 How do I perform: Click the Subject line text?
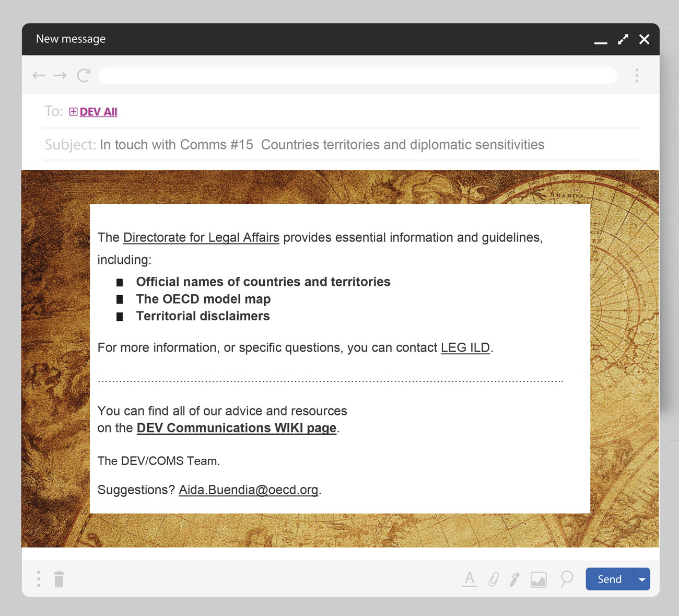322,145
